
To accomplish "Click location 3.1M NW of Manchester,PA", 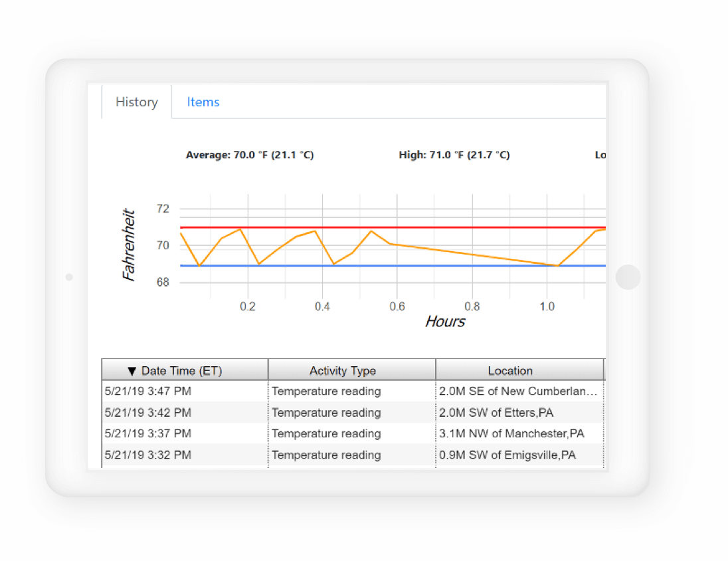I will coord(511,433).
